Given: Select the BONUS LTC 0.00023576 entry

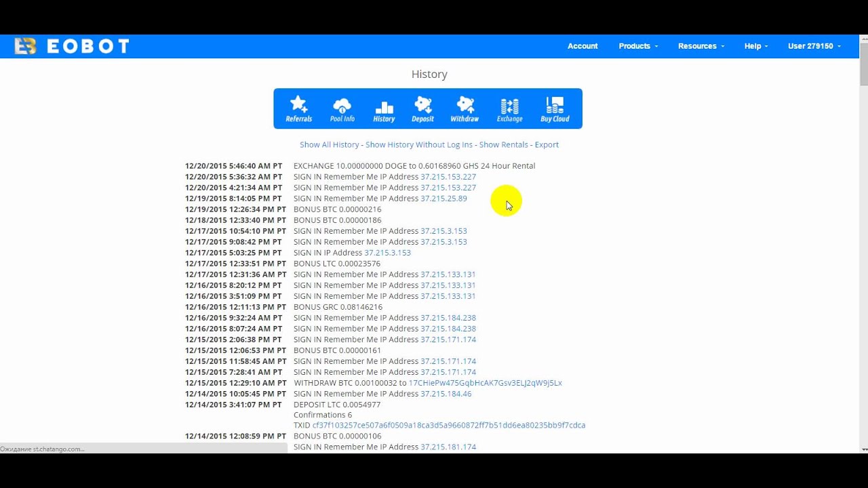Looking at the screenshot, I should 337,264.
